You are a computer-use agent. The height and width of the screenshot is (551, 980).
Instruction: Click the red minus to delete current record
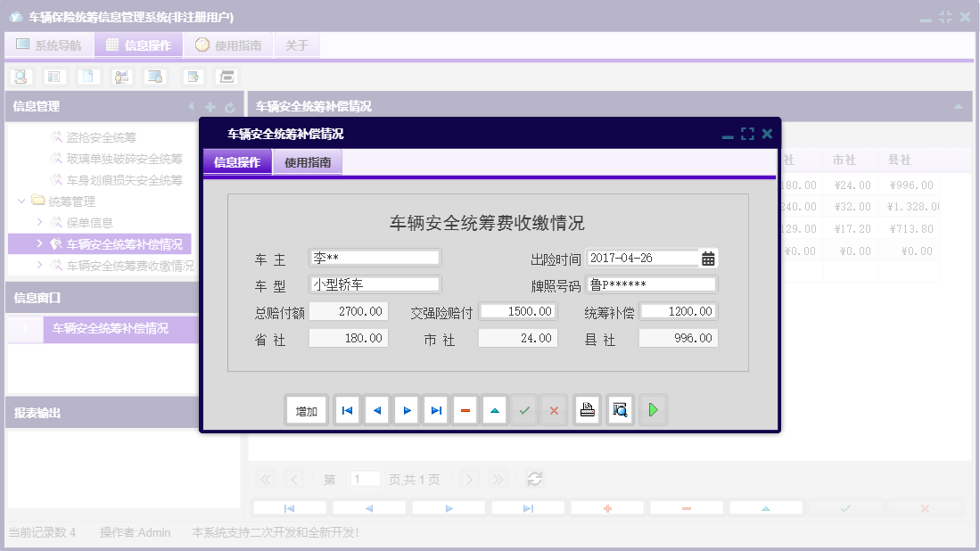[465, 409]
